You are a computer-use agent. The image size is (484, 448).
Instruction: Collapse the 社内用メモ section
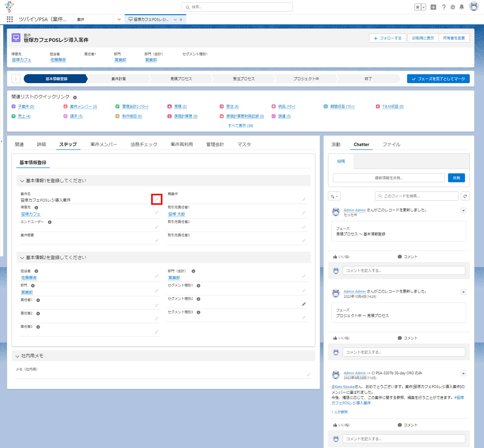pyautogui.click(x=17, y=356)
